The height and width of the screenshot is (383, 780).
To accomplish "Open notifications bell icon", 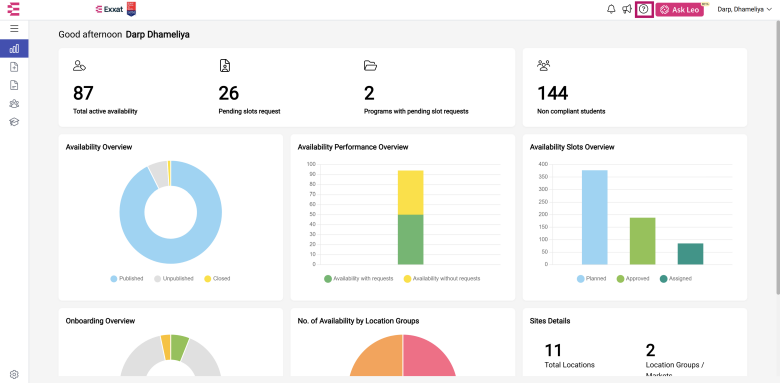I will point(611,9).
